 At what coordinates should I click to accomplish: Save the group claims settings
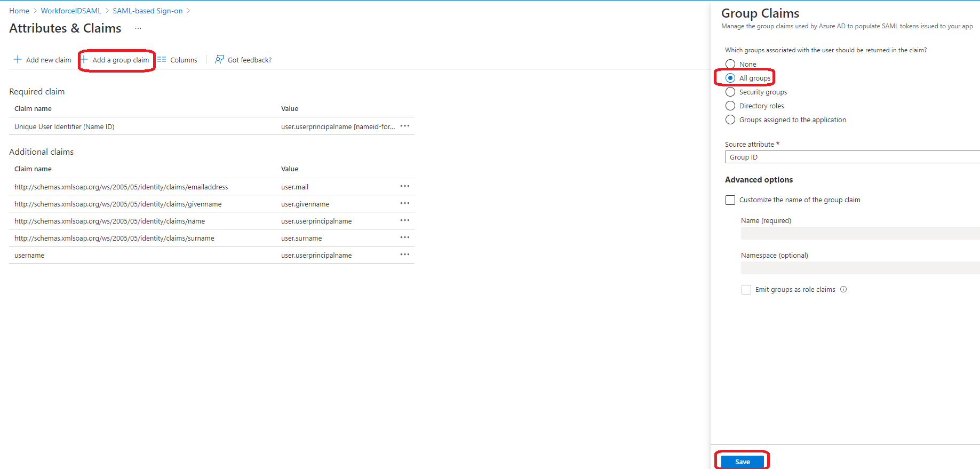pyautogui.click(x=743, y=462)
